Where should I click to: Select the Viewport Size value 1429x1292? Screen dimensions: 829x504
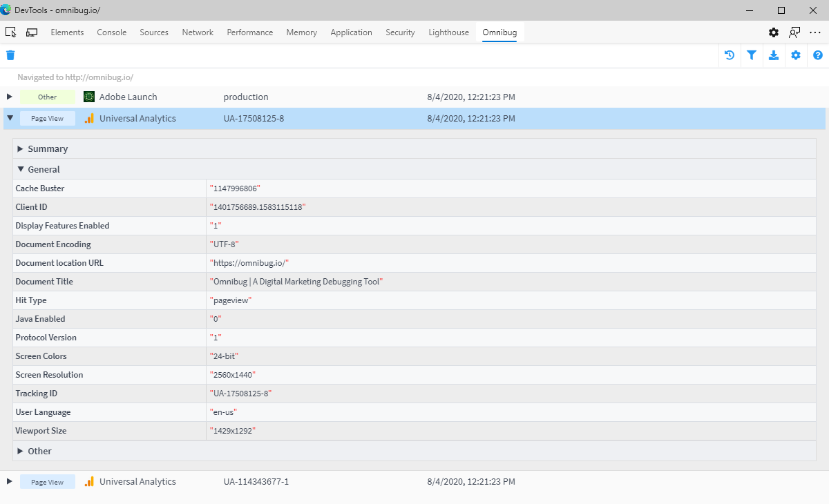click(x=233, y=431)
